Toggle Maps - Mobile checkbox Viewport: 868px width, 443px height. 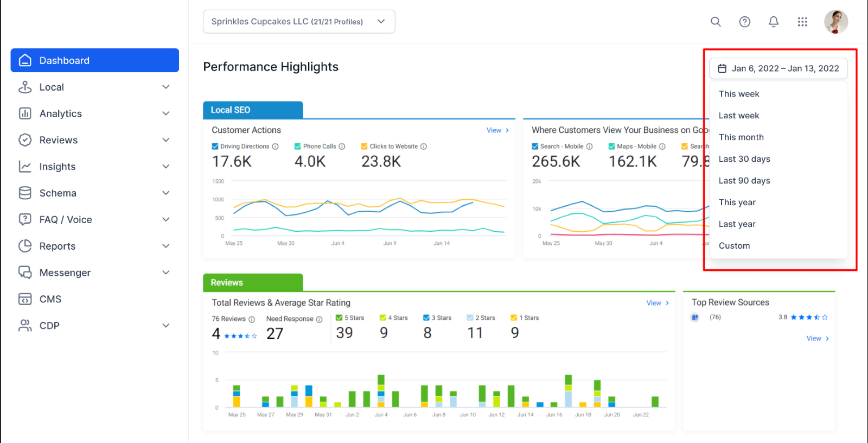click(x=612, y=147)
